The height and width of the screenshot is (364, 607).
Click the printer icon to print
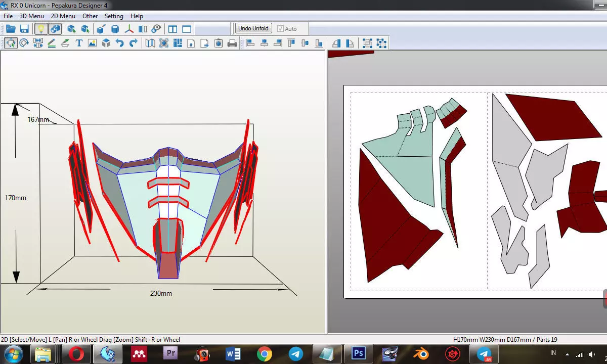(x=232, y=43)
